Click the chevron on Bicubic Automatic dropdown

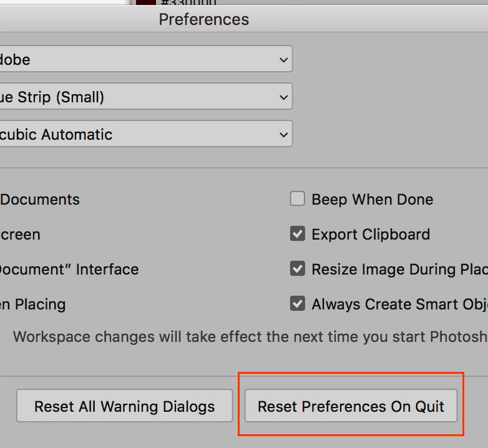[x=283, y=134]
